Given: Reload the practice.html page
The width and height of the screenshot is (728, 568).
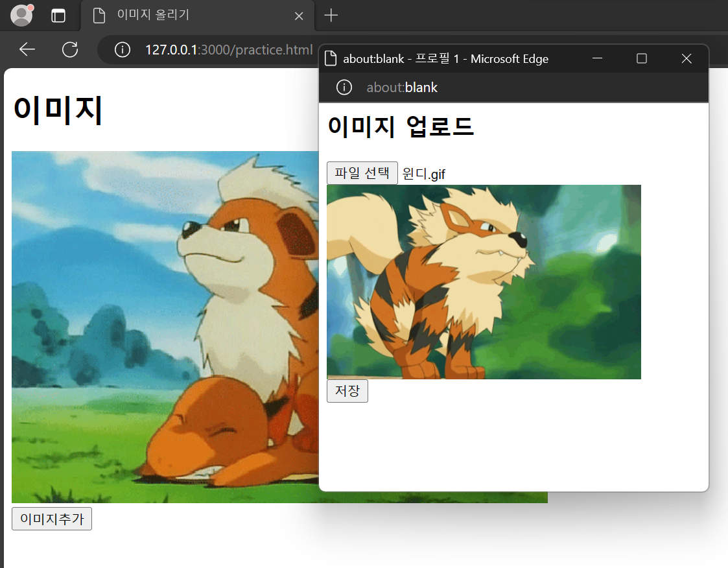Looking at the screenshot, I should coord(69,49).
